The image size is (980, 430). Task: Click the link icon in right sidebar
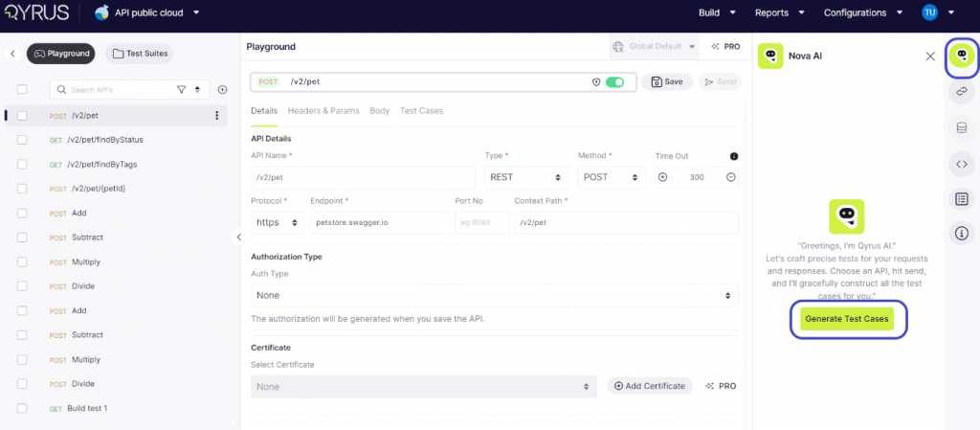point(961,92)
